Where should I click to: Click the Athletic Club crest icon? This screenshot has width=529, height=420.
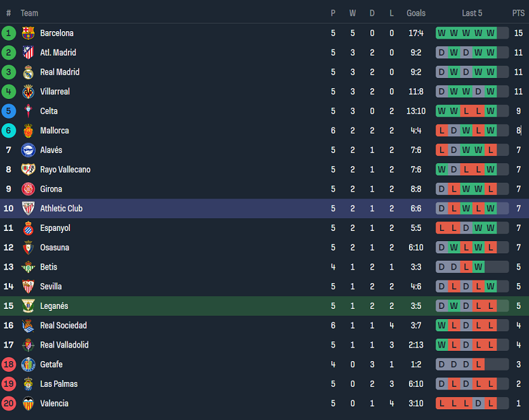[x=28, y=209]
